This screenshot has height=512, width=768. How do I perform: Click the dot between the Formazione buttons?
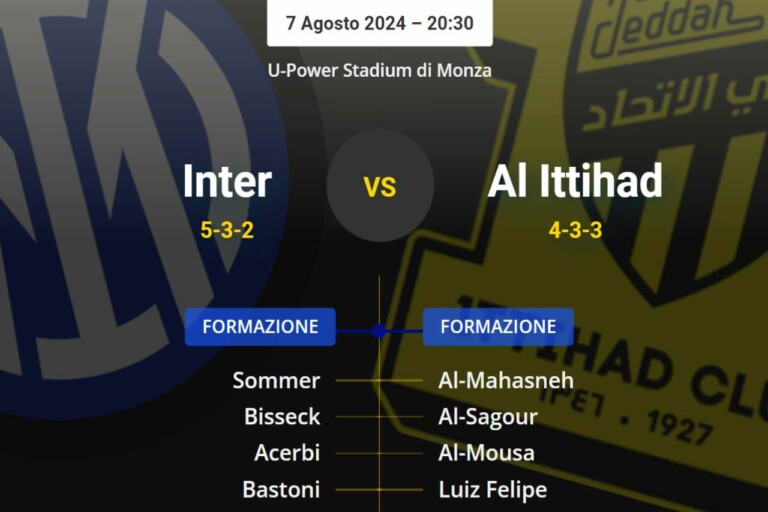tap(379, 329)
